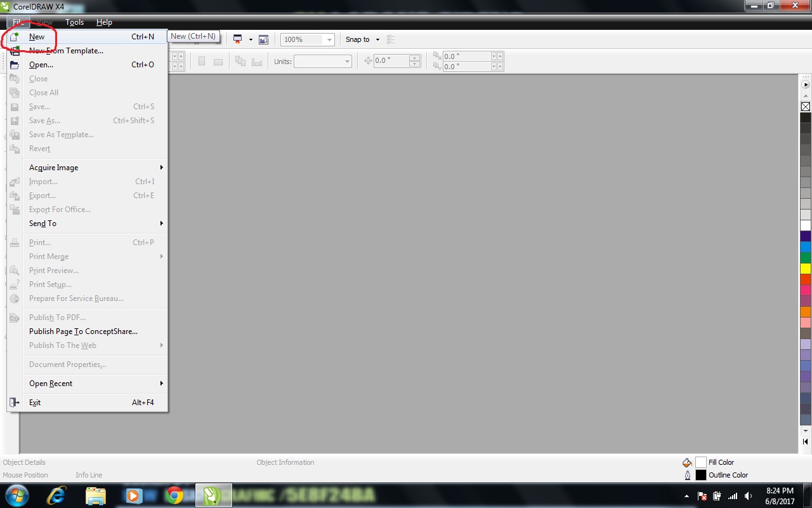Screen dimensions: 812x508
Task: Expand the color palette with bottom arrow
Action: tap(806, 442)
